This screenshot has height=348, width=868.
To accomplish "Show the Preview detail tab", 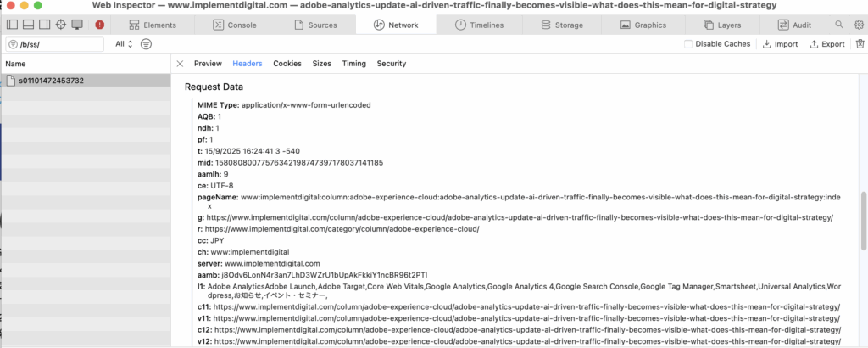I will click(208, 64).
